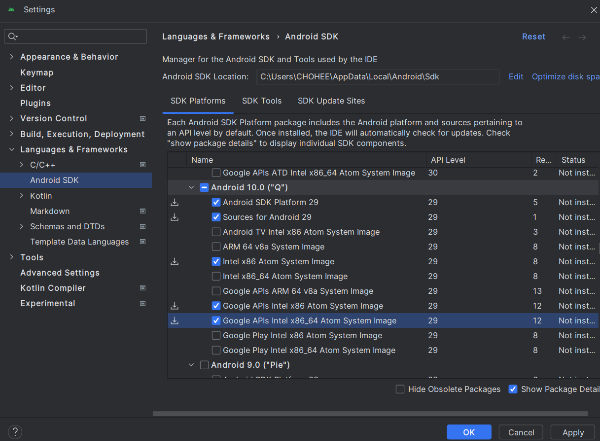Collapse Languages & Frameworks section
Image resolution: width=600 pixels, height=441 pixels.
tap(11, 149)
